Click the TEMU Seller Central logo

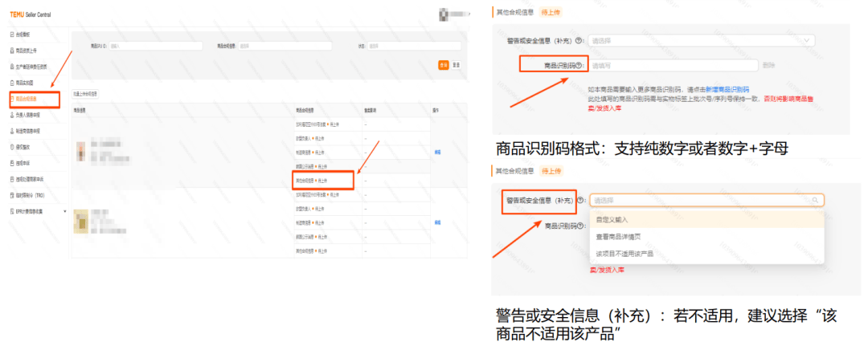pyautogui.click(x=31, y=14)
